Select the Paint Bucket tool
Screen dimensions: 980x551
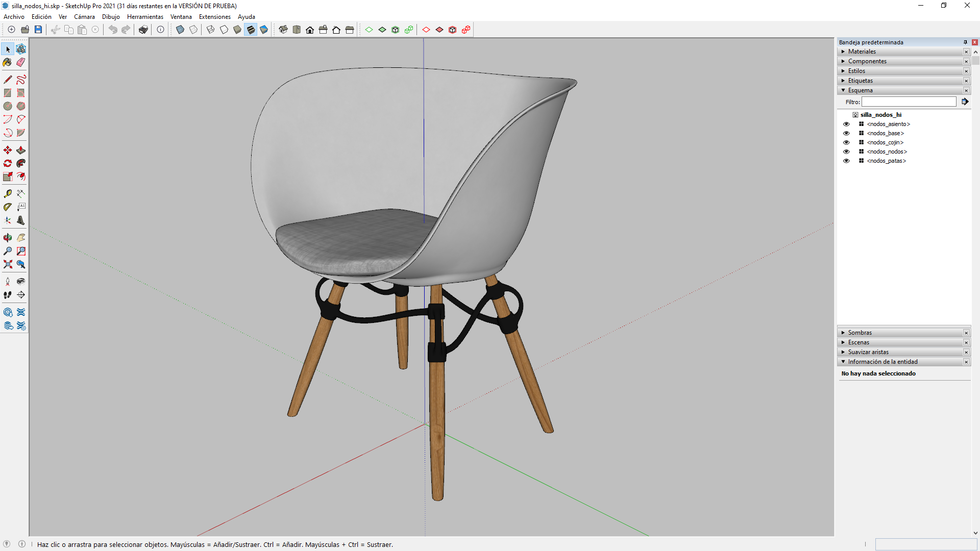[x=8, y=62]
